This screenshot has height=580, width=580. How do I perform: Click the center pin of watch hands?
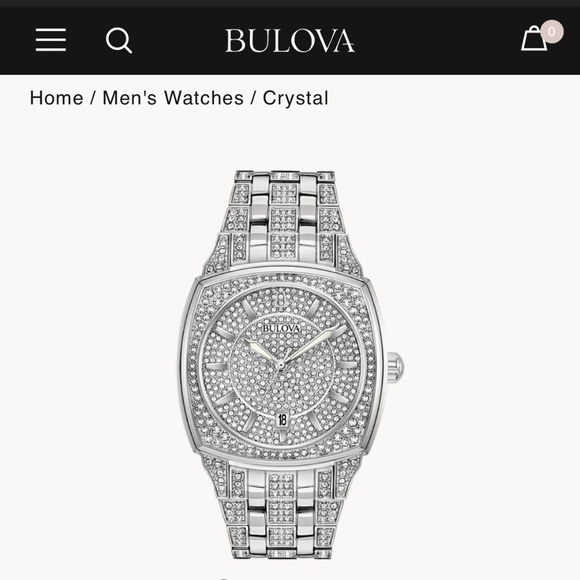(x=281, y=365)
